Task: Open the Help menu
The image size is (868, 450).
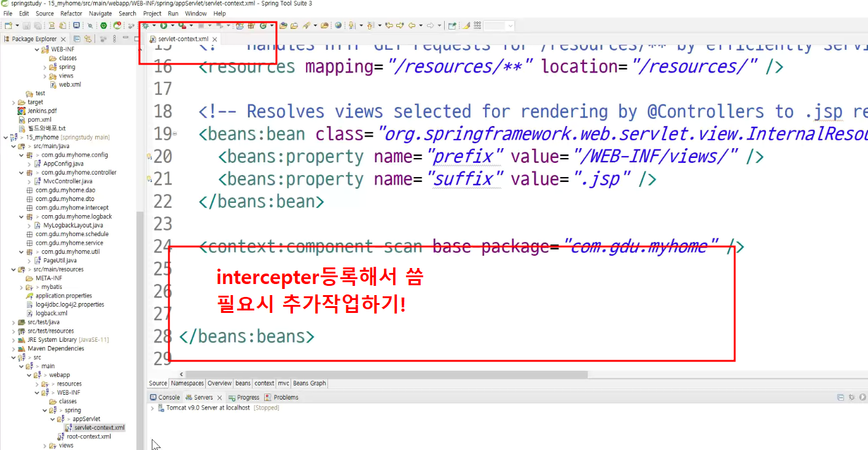Action: (219, 13)
